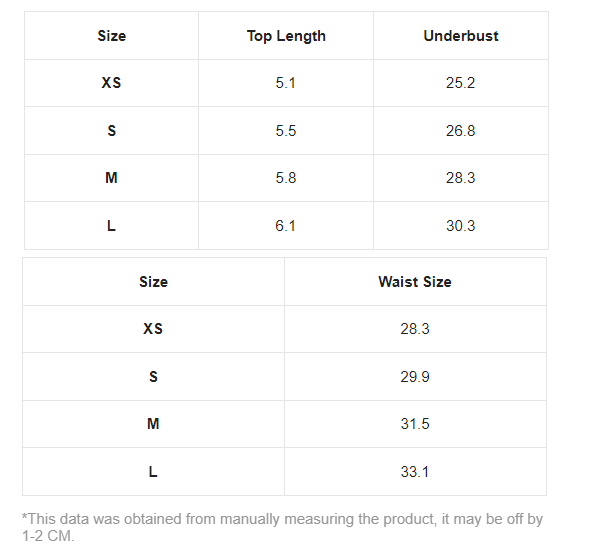
Task: Click the L row label in the top table
Action: point(111,226)
